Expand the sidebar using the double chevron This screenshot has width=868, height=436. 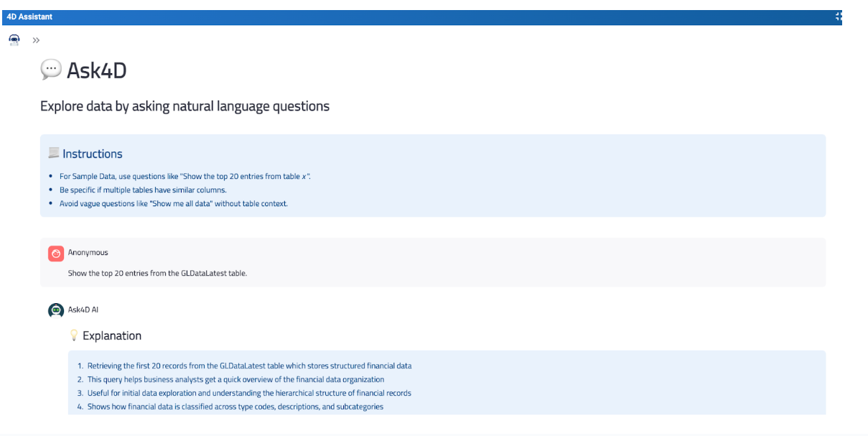pyautogui.click(x=36, y=40)
